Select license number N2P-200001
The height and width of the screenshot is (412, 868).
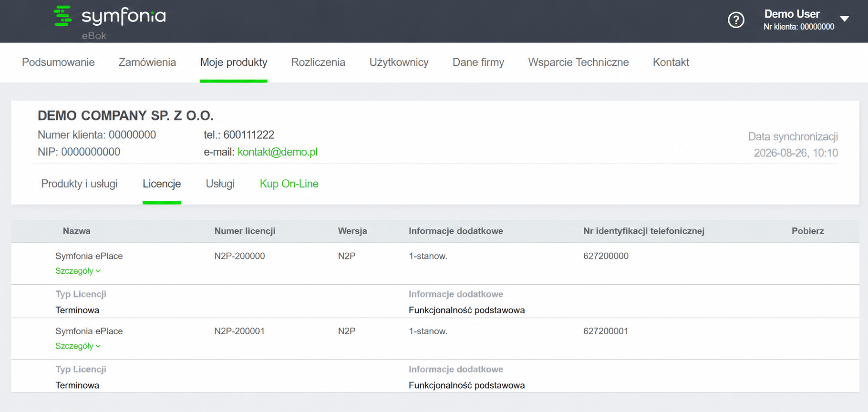pyautogui.click(x=239, y=331)
